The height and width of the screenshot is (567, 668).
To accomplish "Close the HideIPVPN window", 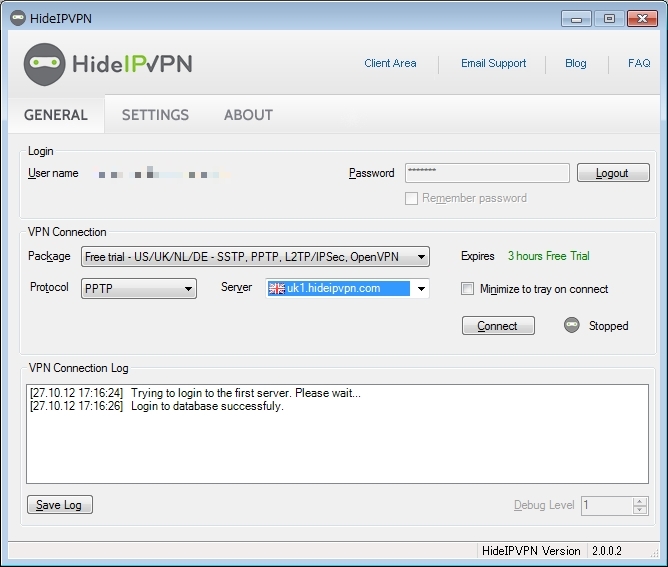I will (x=642, y=19).
